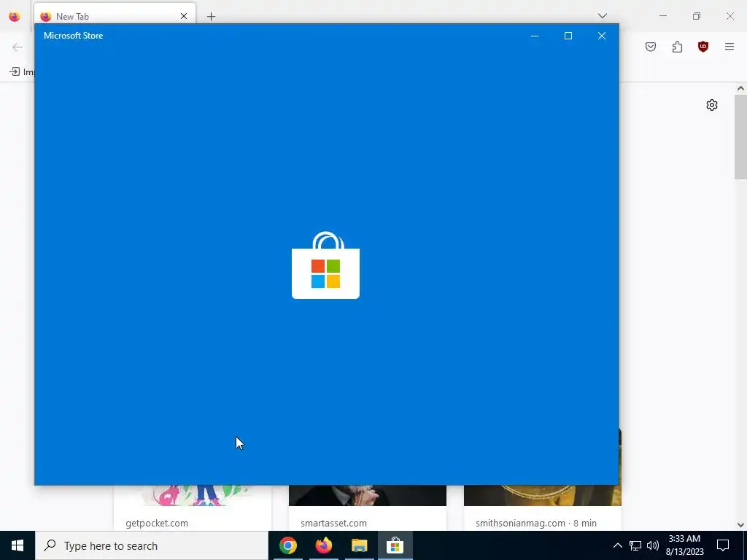Open the network status tray icon
Viewport: 747px width, 560px height.
(x=635, y=545)
